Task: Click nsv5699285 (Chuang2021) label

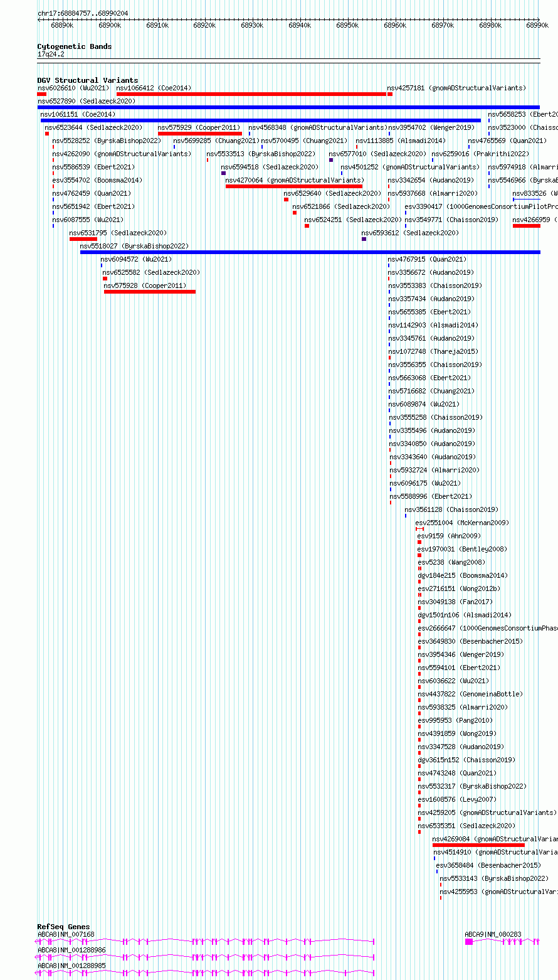Action: (216, 141)
